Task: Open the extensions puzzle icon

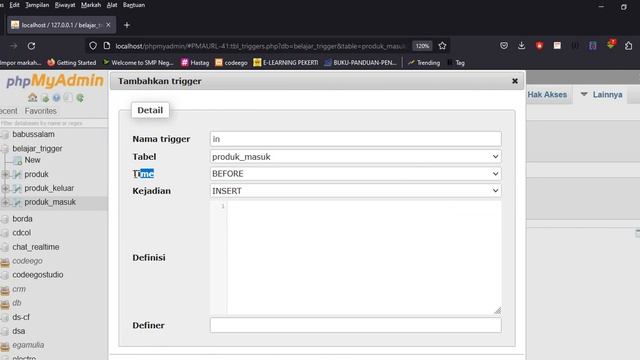Action: tap(629, 46)
